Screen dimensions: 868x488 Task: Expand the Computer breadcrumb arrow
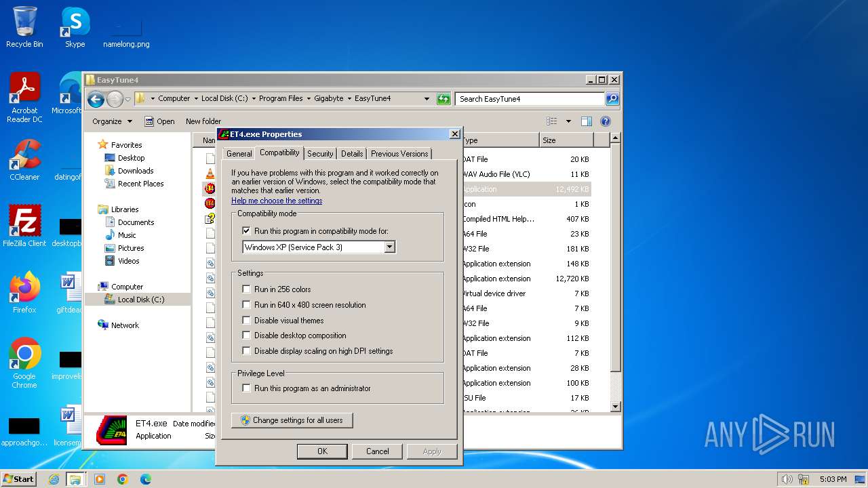point(195,99)
